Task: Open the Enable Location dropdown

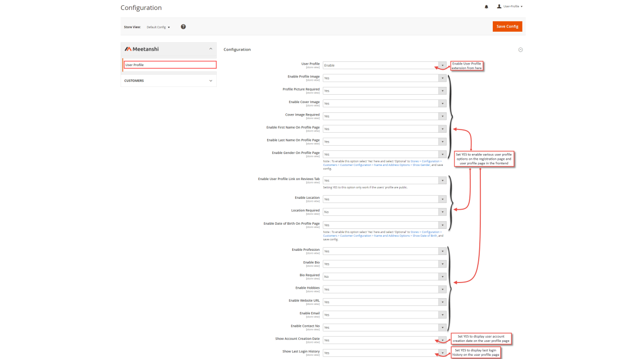Action: coord(385,199)
